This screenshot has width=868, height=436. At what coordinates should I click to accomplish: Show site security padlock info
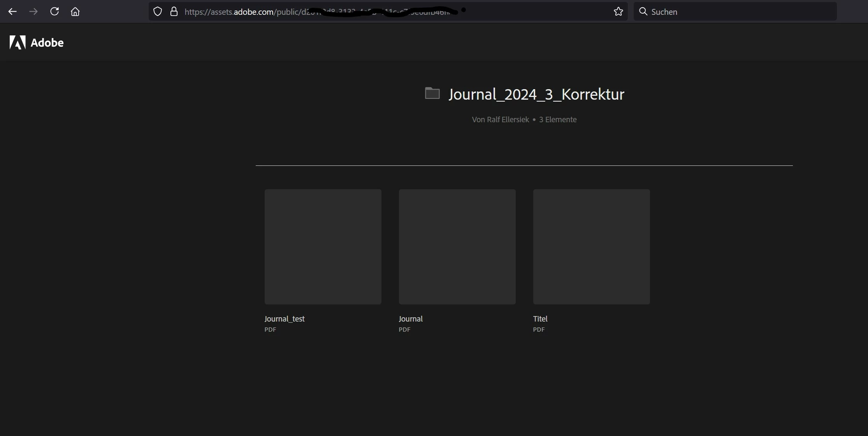pos(174,12)
